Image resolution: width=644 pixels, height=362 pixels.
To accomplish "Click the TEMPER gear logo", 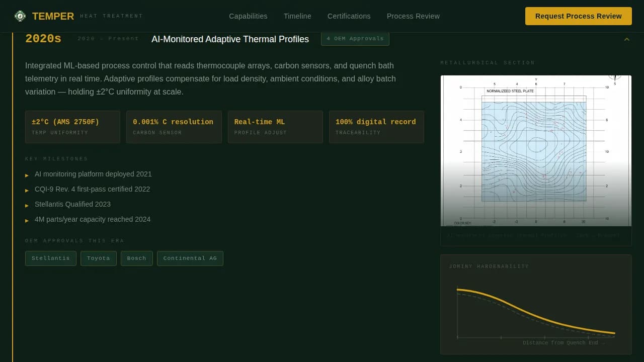I will 20,16.
